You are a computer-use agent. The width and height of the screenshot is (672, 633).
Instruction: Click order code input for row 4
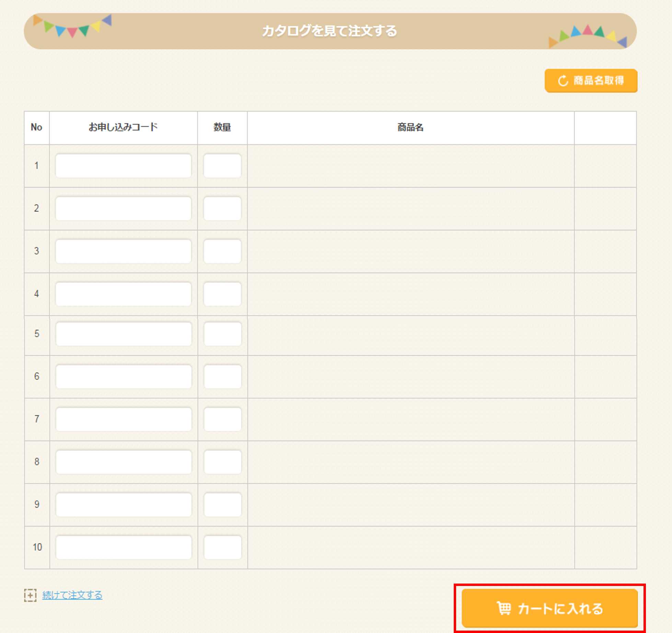(123, 294)
